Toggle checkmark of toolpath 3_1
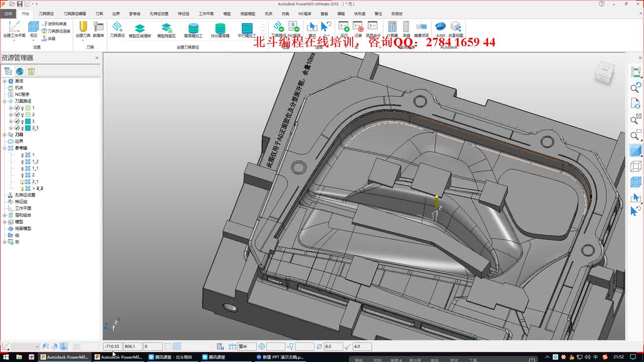Image resolution: width=644 pixels, height=362 pixels. (17, 128)
